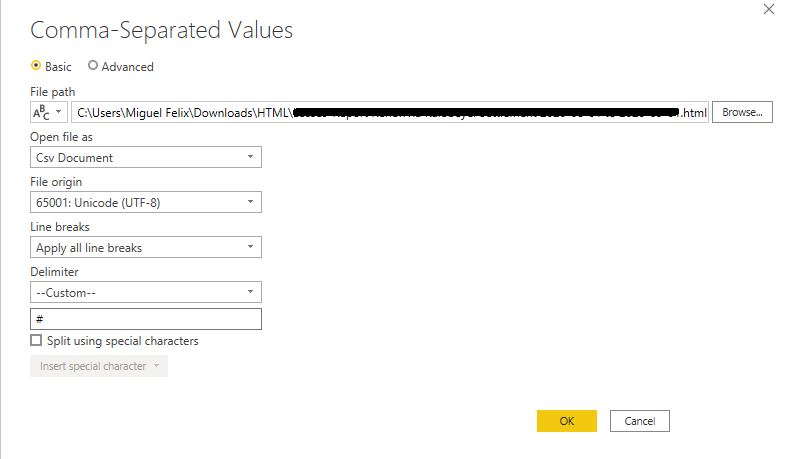Enable Split using special characters checkbox
This screenshot has height=459, width=785.
37,341
